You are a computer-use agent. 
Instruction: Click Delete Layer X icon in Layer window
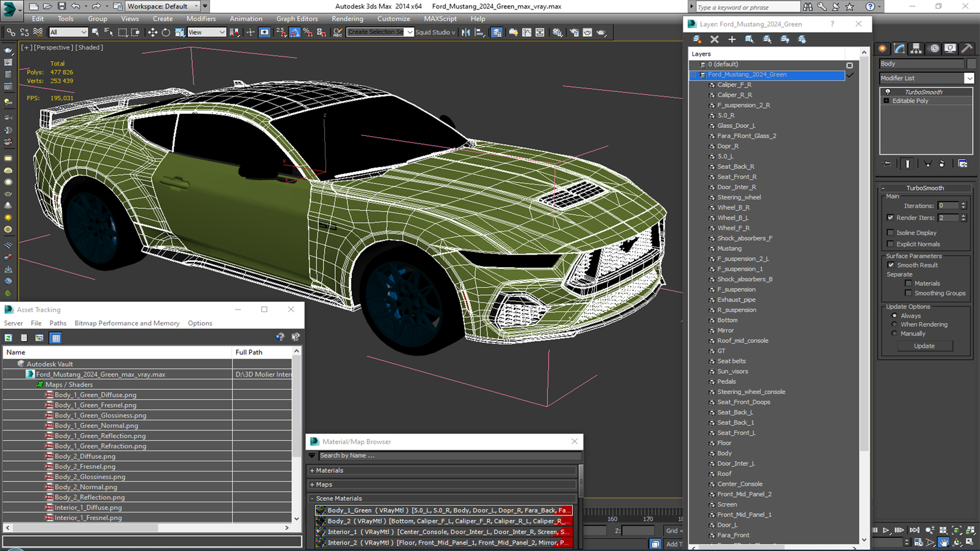click(714, 39)
